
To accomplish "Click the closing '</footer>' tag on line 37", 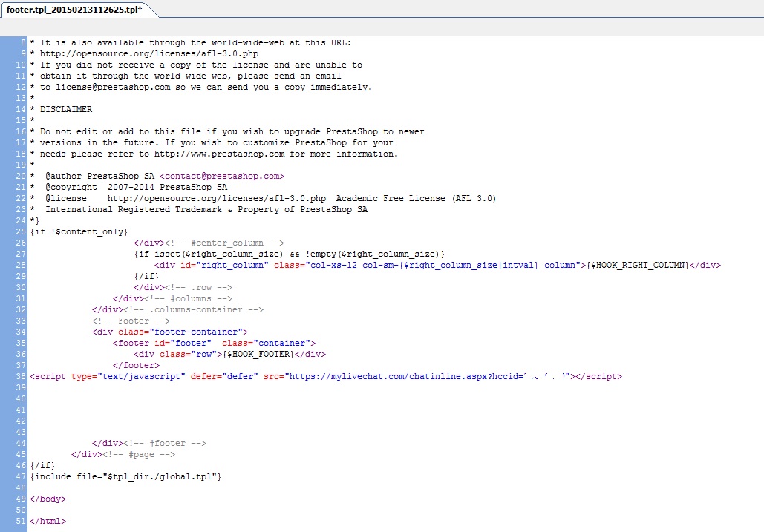I will click(136, 365).
